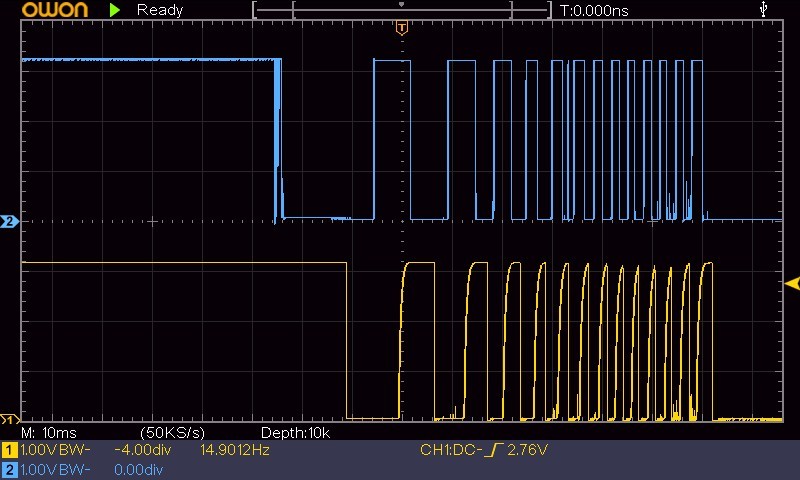Click the Ready status label
The height and width of the screenshot is (480, 800).
click(x=160, y=10)
